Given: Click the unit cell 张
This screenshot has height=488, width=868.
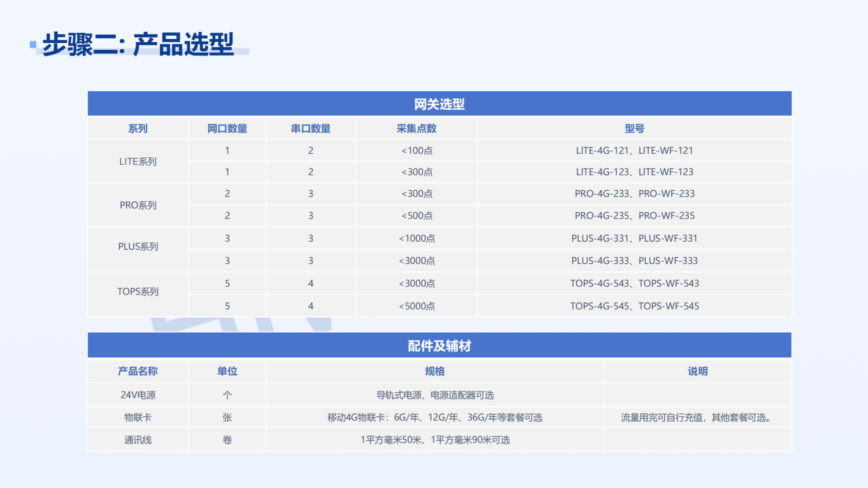Looking at the screenshot, I should [227, 417].
